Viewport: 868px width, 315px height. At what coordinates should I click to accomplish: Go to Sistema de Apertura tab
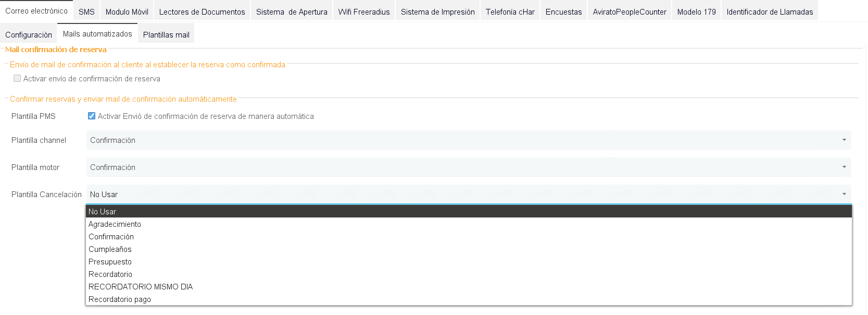[x=292, y=11]
